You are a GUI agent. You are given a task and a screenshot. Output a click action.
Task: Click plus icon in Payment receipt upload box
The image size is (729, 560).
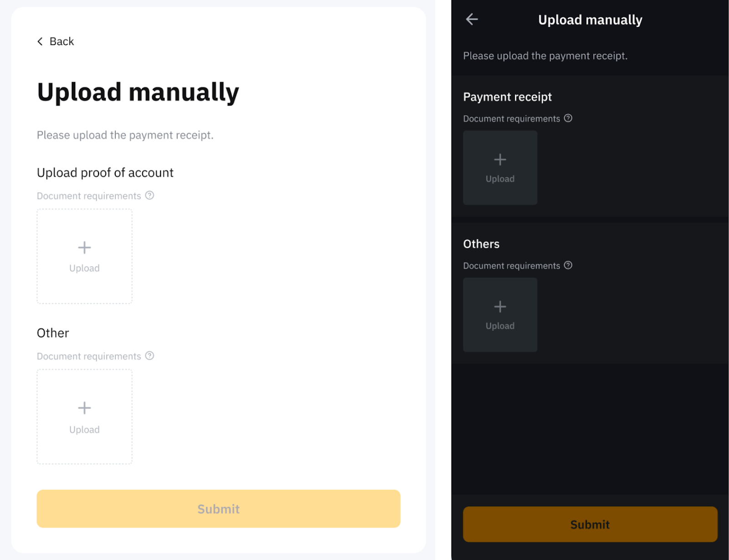500,159
